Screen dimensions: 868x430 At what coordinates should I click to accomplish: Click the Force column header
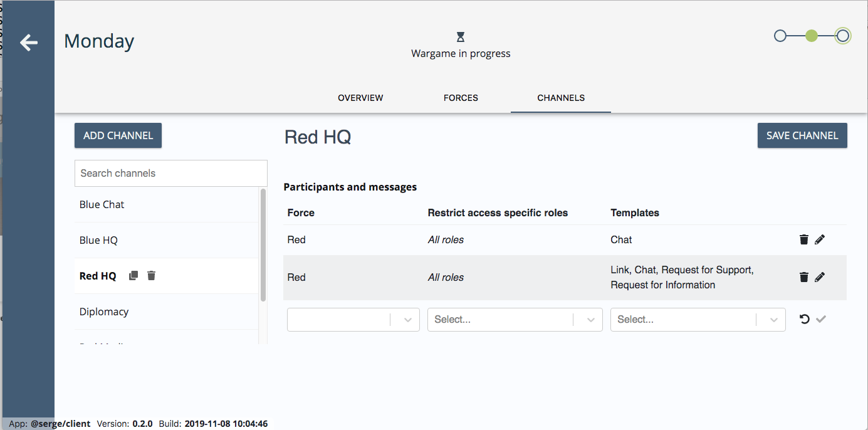pyautogui.click(x=301, y=212)
